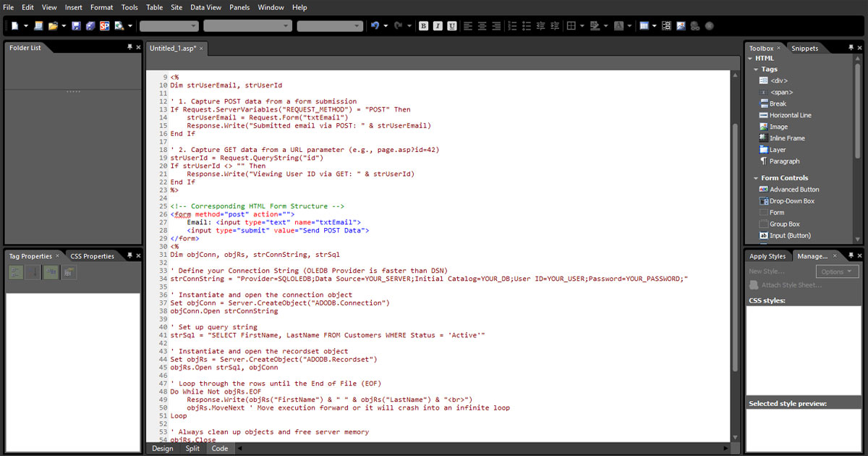Open the dropdown arrow beside New Document

[x=25, y=25]
